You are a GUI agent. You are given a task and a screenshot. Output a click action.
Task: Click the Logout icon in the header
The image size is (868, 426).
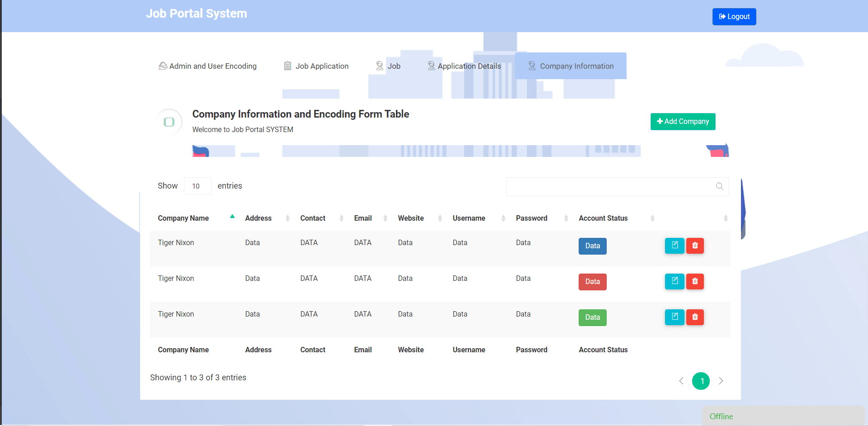coord(723,16)
